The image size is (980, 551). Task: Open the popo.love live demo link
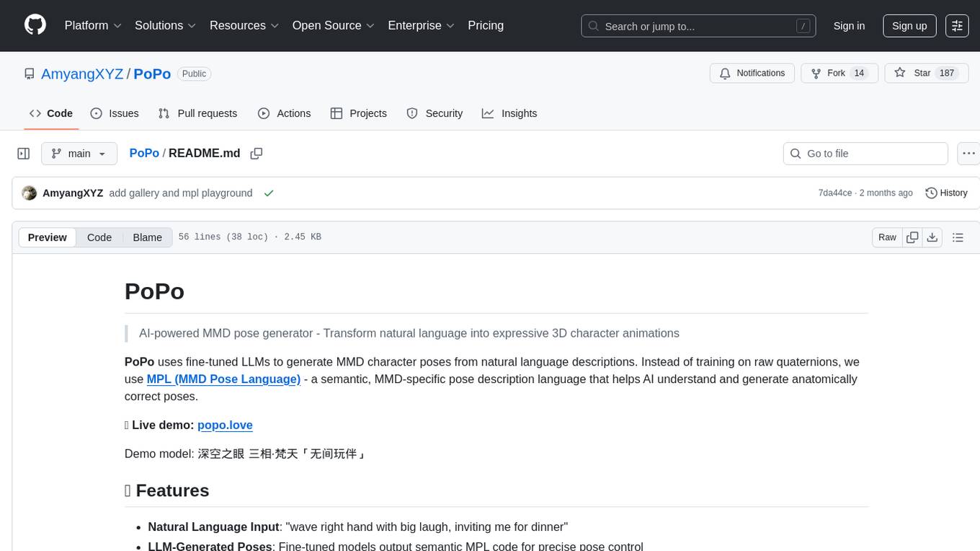click(225, 426)
